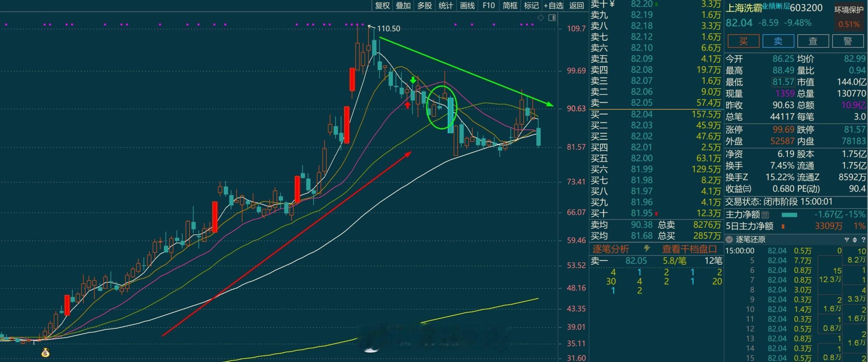Click the PE(动) value 90.4
The width and height of the screenshot is (868, 362).
[857, 189]
